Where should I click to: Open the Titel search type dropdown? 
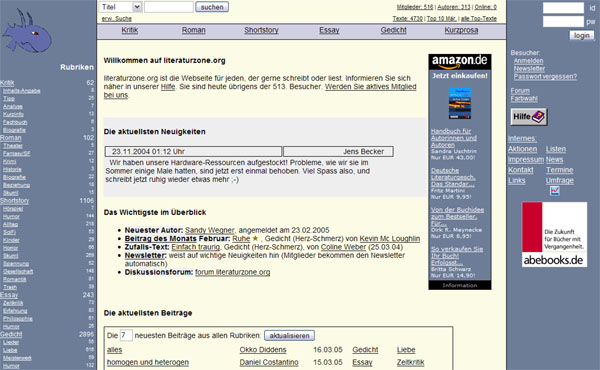121,7
